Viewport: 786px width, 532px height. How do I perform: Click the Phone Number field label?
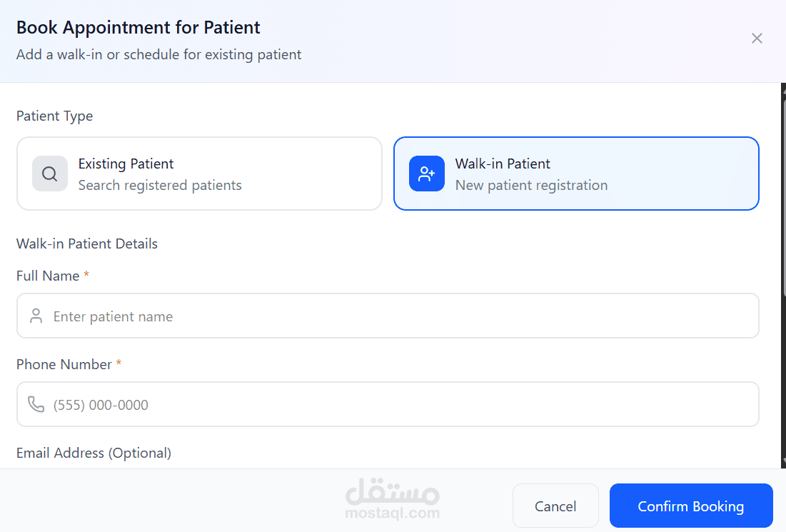(64, 365)
